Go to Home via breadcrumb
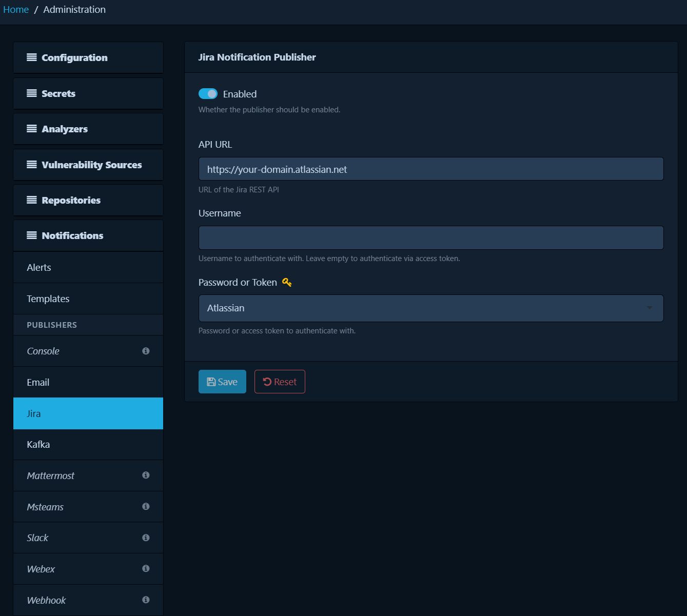Image resolution: width=687 pixels, height=616 pixels. [16, 9]
